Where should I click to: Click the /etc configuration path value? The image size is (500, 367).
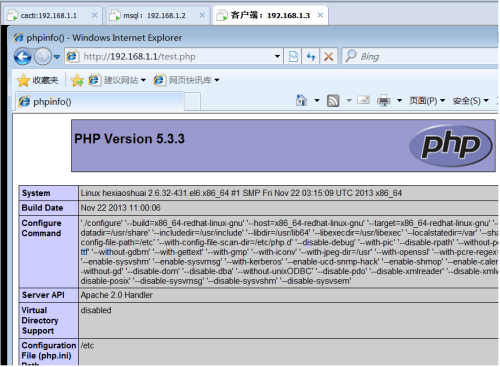coord(87,345)
